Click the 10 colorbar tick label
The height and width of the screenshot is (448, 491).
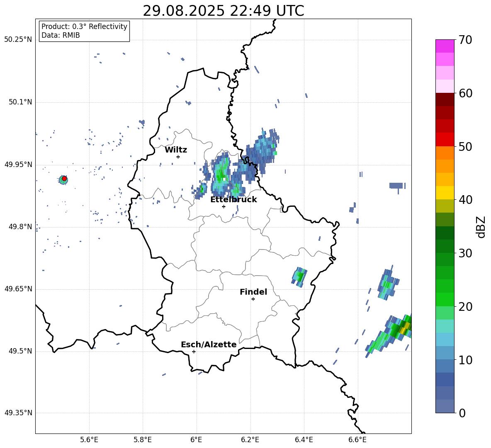465,360
